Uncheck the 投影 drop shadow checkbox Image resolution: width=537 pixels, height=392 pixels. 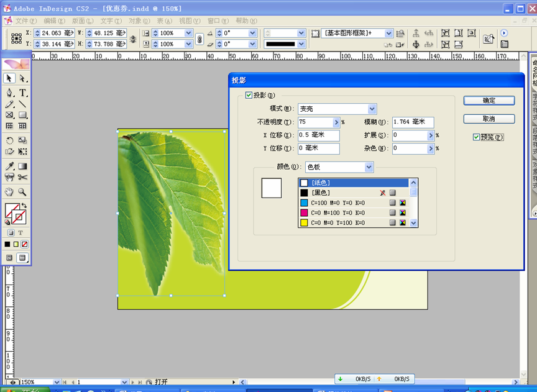(x=249, y=95)
